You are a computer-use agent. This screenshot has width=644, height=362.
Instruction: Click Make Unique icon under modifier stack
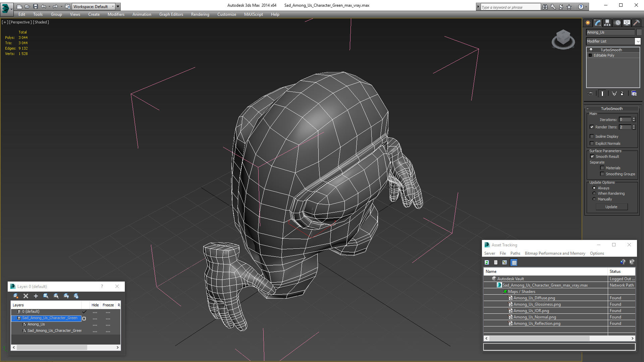coord(614,94)
